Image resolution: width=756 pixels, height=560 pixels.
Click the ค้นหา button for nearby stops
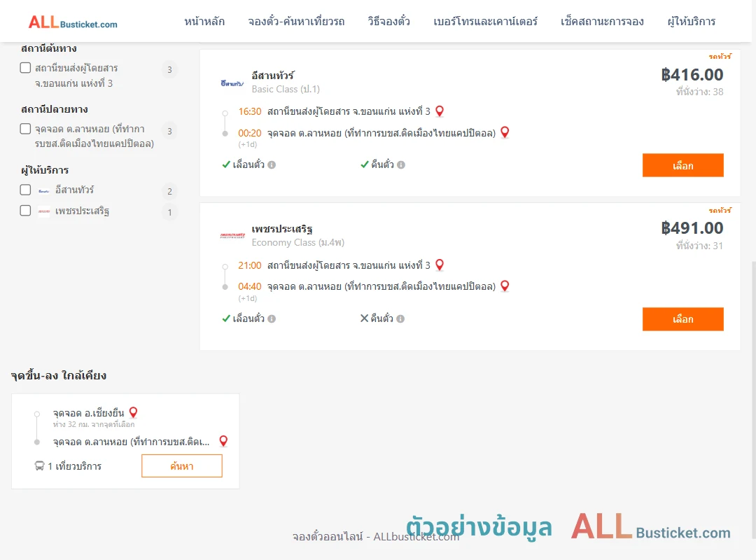click(182, 466)
